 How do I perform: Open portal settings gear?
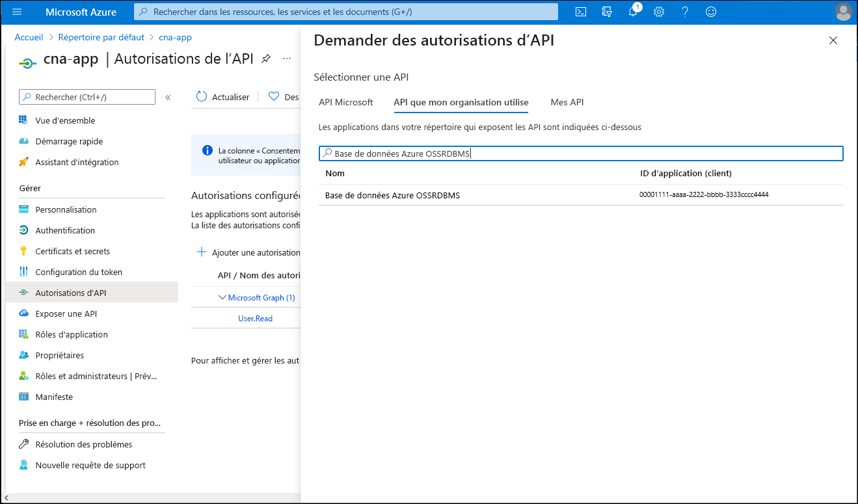coord(659,12)
